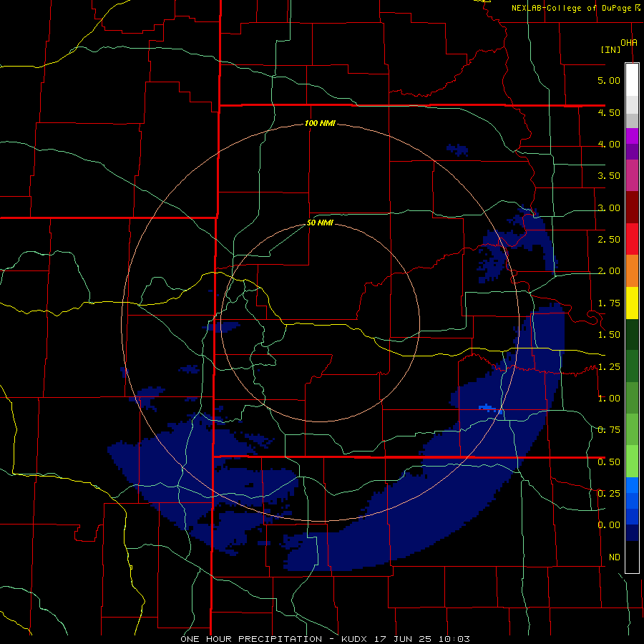Click the OHA product label
The image size is (644, 644).
click(629, 42)
